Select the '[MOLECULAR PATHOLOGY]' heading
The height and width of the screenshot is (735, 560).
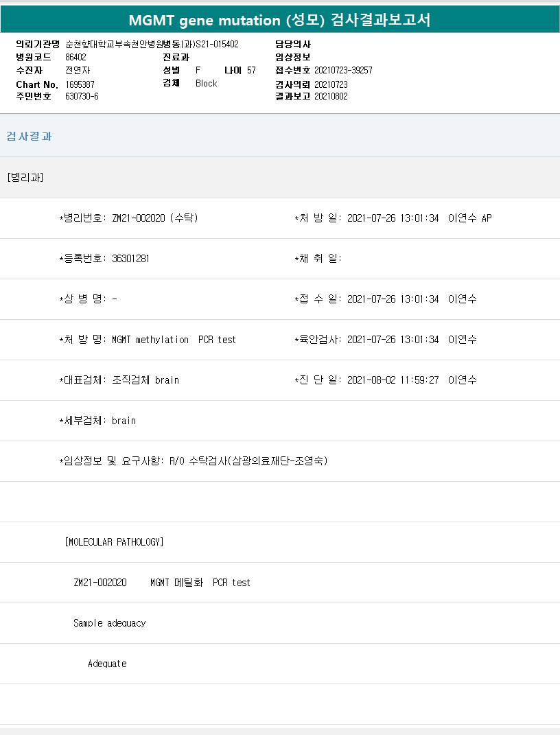tap(114, 542)
